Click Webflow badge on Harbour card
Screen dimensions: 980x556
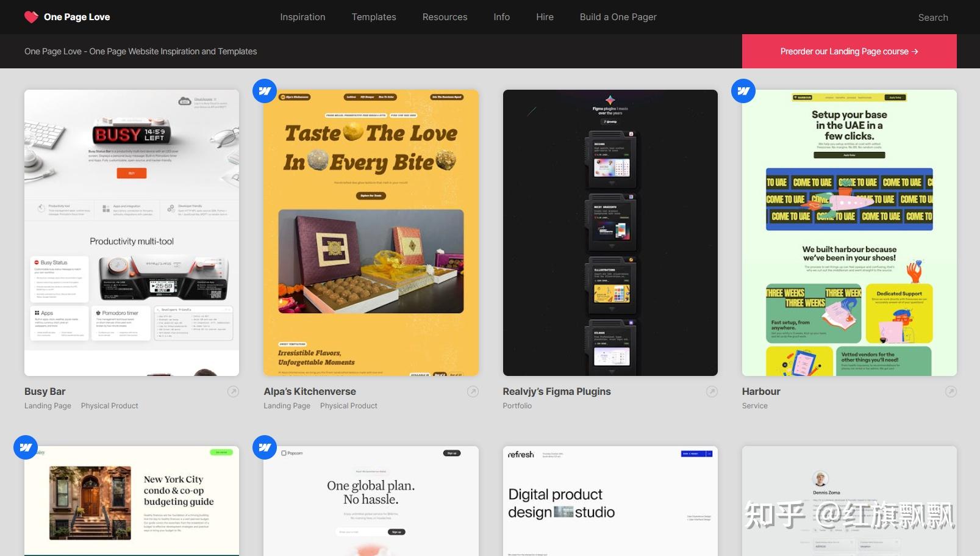coord(743,91)
